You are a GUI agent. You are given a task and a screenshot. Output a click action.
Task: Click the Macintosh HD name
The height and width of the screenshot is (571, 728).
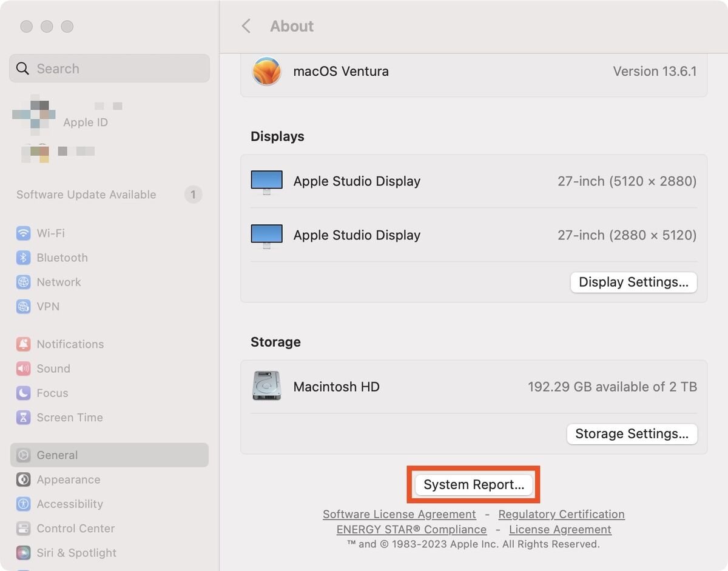coord(336,387)
